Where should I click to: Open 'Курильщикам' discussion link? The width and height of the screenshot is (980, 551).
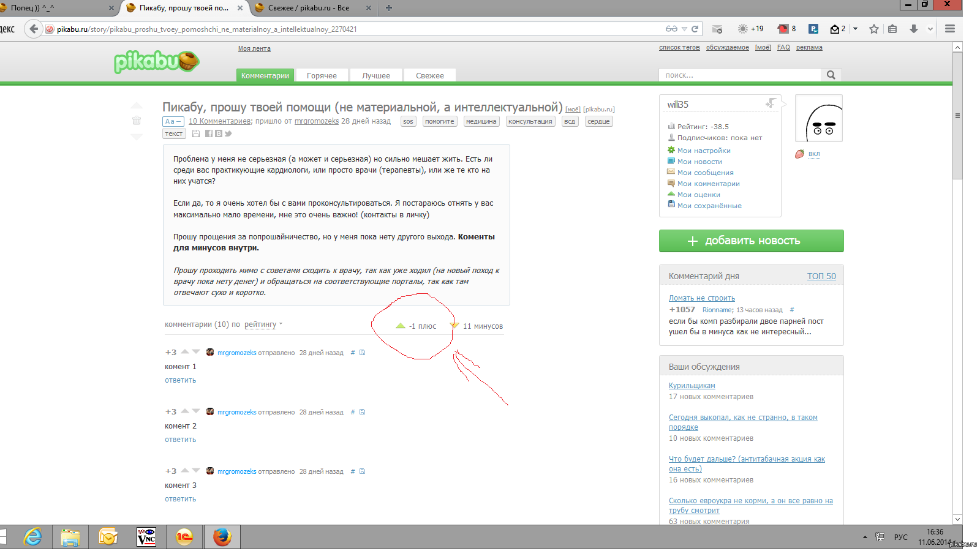coord(692,386)
